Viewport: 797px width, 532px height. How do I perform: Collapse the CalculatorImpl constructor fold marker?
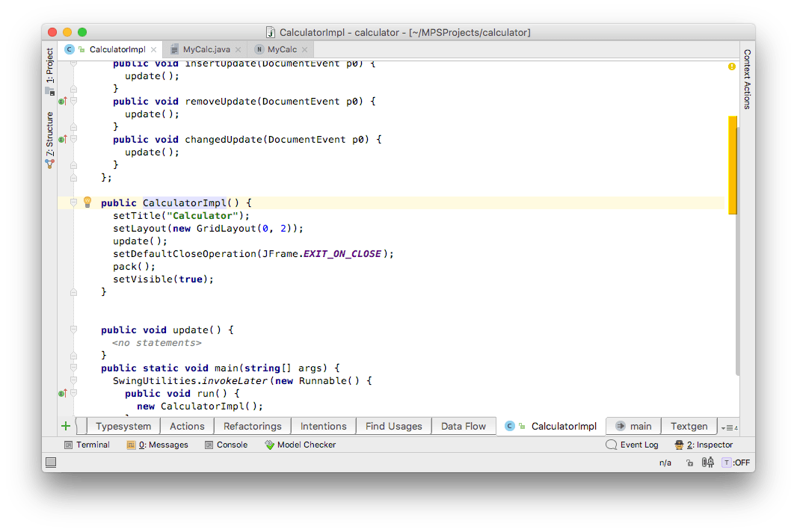click(73, 202)
